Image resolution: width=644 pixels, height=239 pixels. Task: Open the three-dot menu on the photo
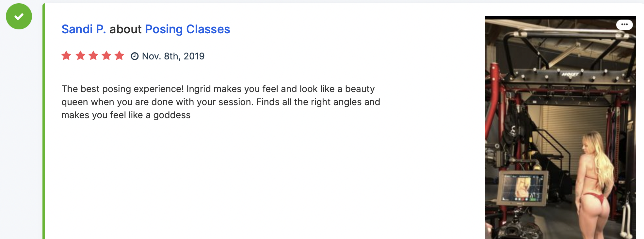[624, 24]
